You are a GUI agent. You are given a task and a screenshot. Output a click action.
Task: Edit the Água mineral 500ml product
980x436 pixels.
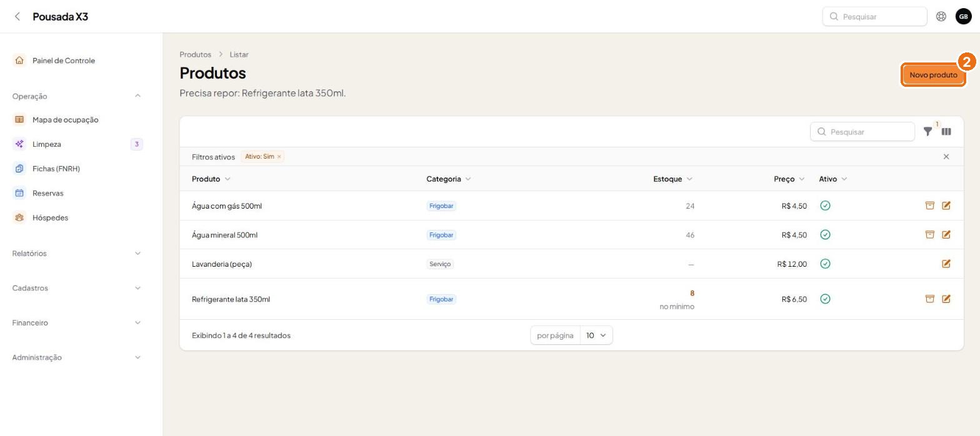point(946,235)
